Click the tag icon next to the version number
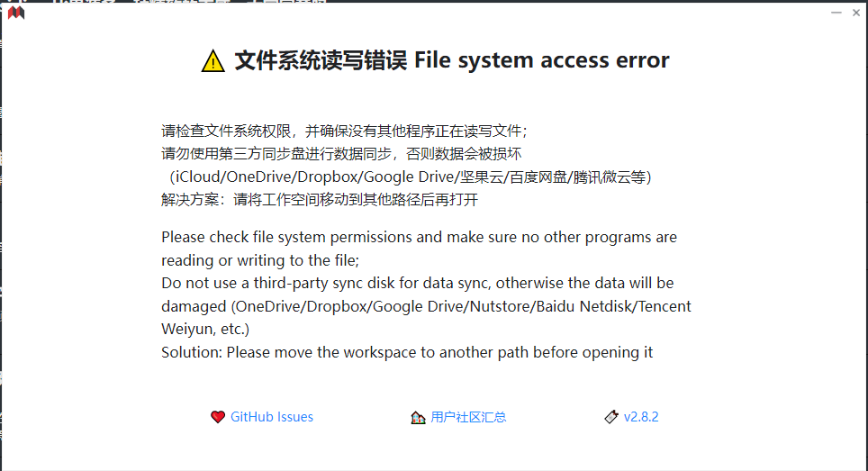868x471 pixels. pyautogui.click(x=611, y=417)
